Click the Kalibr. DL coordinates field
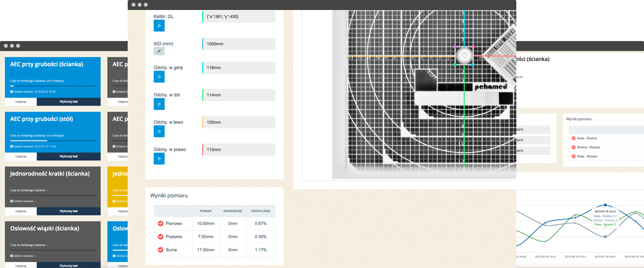Screen dimensions: 644x268 (239, 17)
